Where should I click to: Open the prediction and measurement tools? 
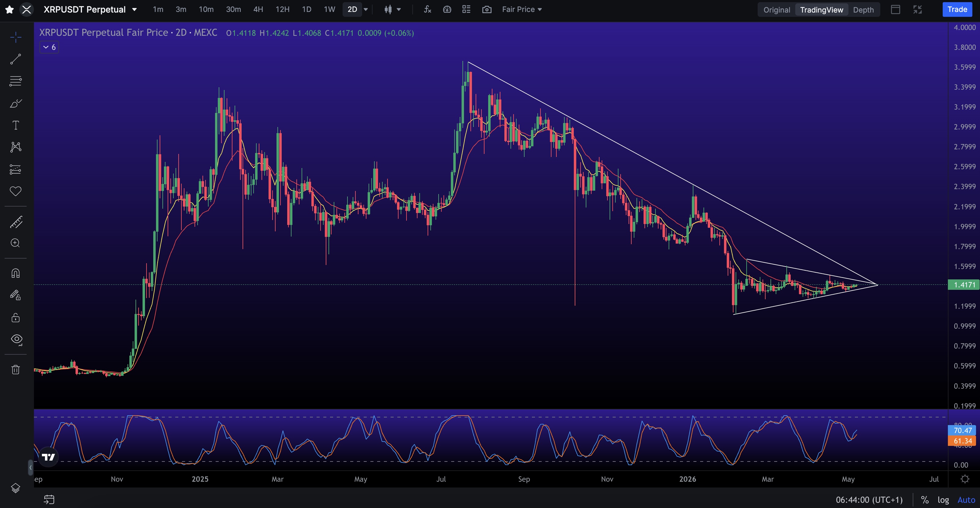(16, 169)
